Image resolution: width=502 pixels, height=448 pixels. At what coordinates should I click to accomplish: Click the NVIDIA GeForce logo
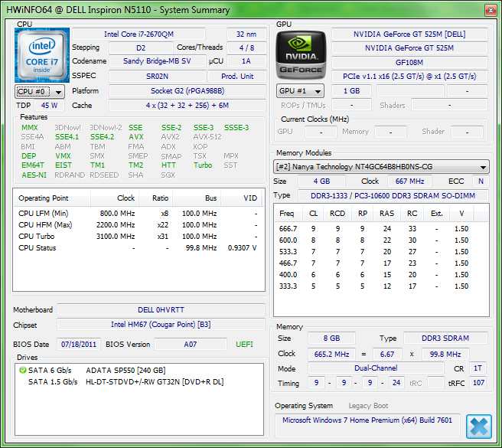(x=302, y=55)
